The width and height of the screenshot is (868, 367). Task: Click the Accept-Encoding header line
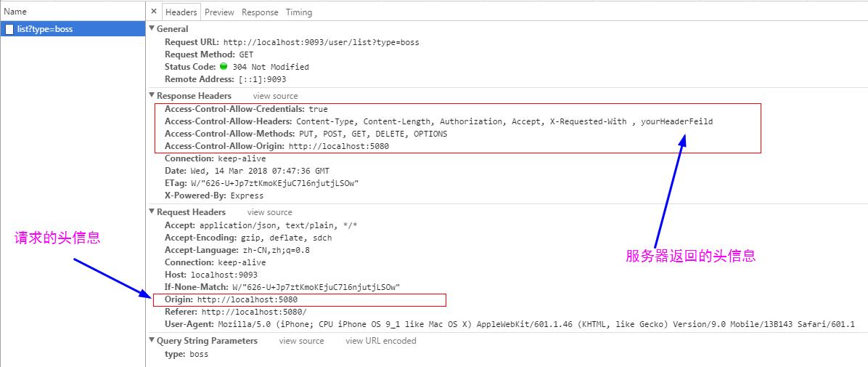click(248, 238)
